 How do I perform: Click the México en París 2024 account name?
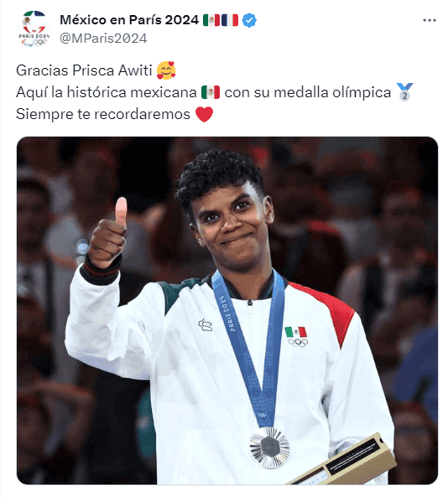click(129, 20)
